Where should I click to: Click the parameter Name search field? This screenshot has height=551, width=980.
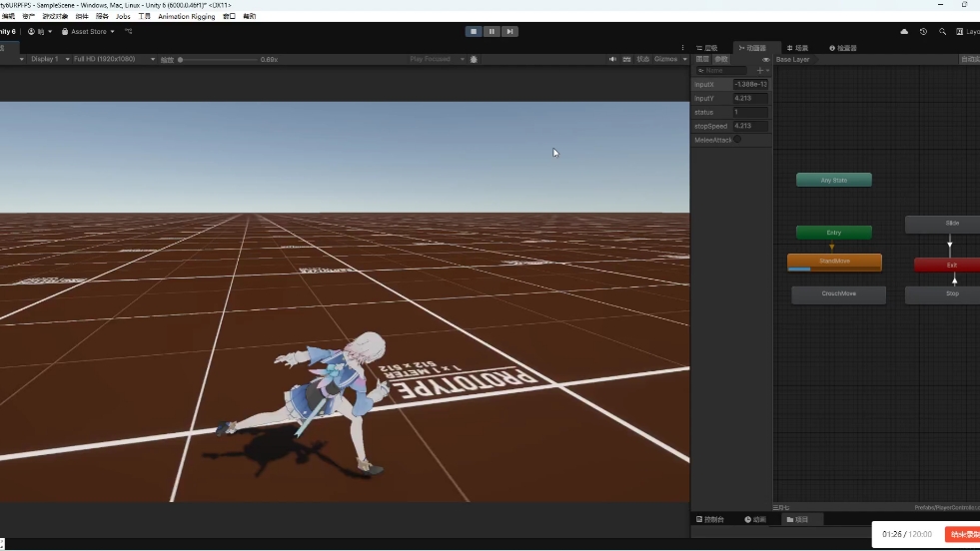coord(721,71)
